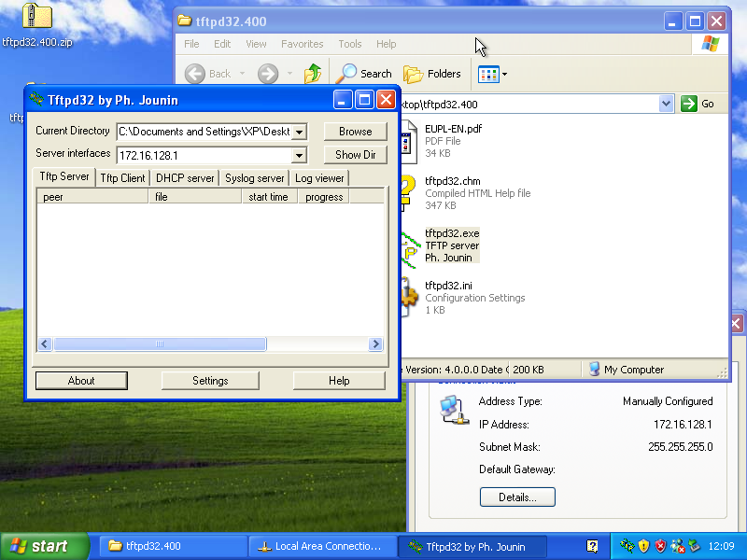The image size is (747, 560).
Task: Open Tftpd32 Settings button
Action: click(210, 381)
